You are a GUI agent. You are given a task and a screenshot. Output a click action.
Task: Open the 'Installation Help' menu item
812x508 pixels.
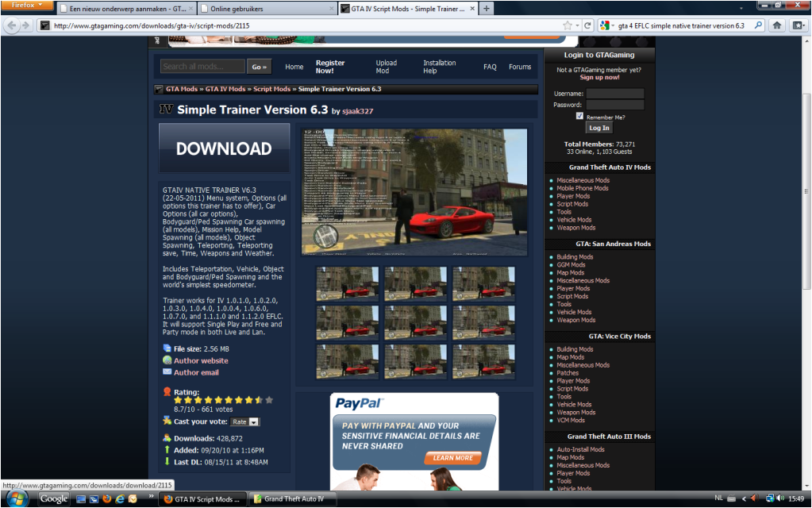(439, 67)
